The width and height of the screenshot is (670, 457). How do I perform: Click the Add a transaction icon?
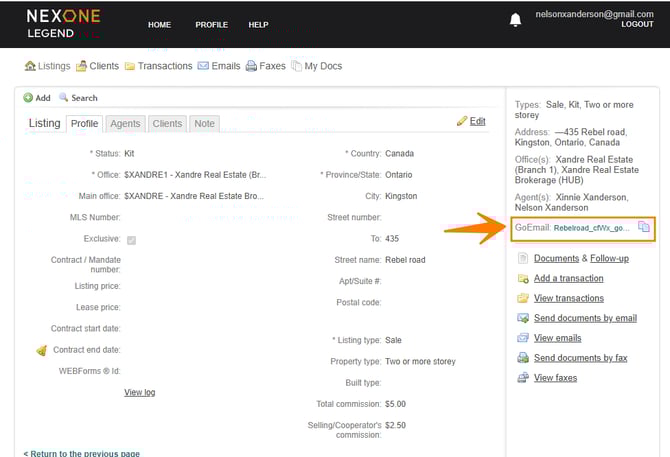coord(523,278)
